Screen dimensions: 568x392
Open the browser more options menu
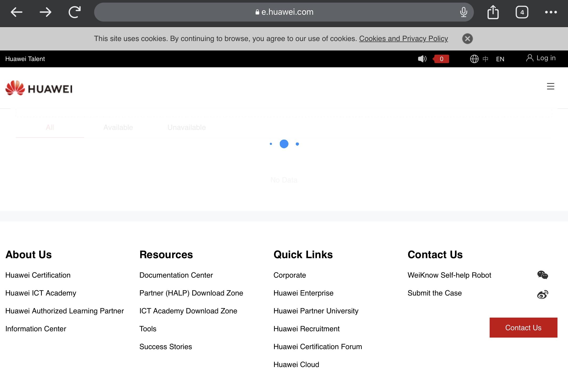point(551,12)
